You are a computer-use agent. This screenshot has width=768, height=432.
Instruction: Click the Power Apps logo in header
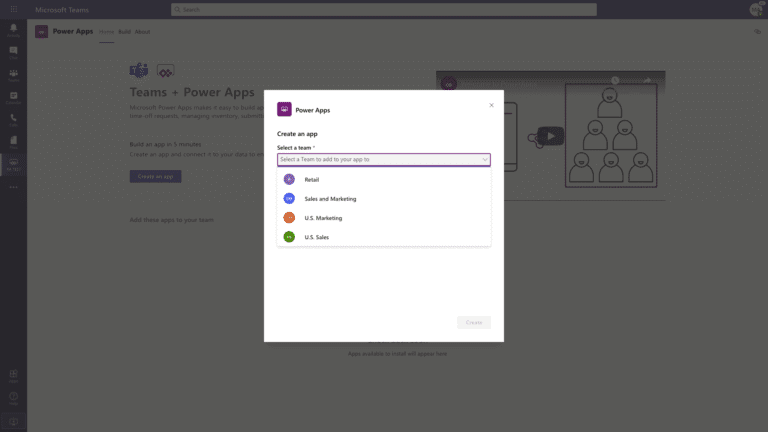[x=42, y=32]
